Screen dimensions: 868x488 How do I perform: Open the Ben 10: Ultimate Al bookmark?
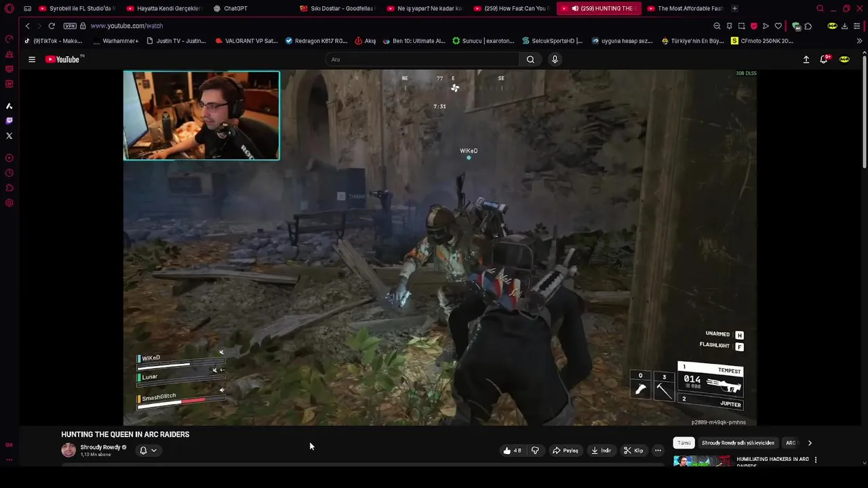[x=414, y=41]
